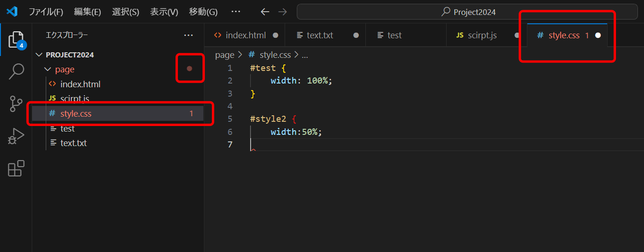Image resolution: width=644 pixels, height=252 pixels.
Task: Open the 編集(E) menu
Action: (x=87, y=12)
